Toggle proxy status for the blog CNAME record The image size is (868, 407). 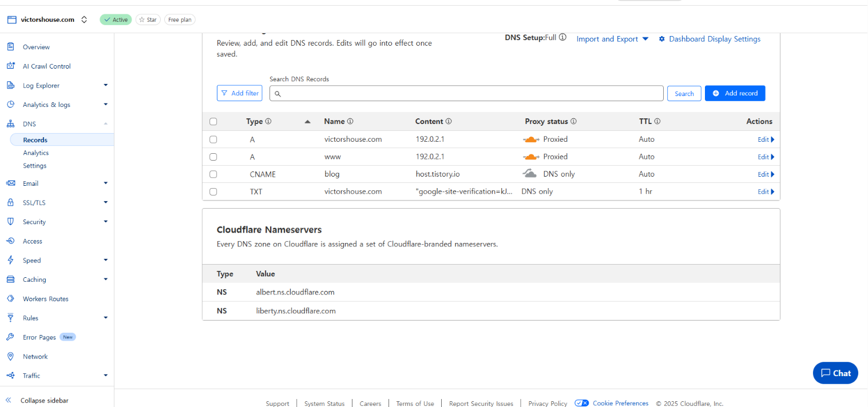pyautogui.click(x=530, y=174)
